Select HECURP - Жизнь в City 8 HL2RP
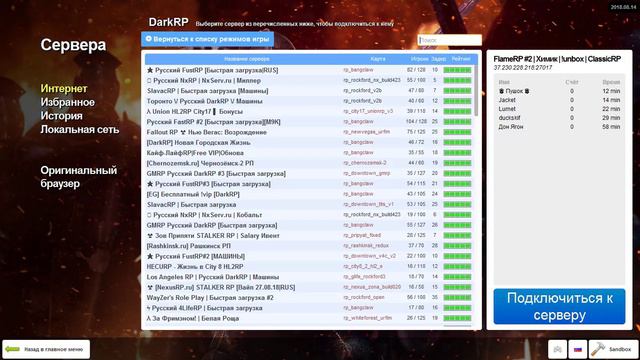This screenshot has width=640, height=360. pyautogui.click(x=309, y=267)
